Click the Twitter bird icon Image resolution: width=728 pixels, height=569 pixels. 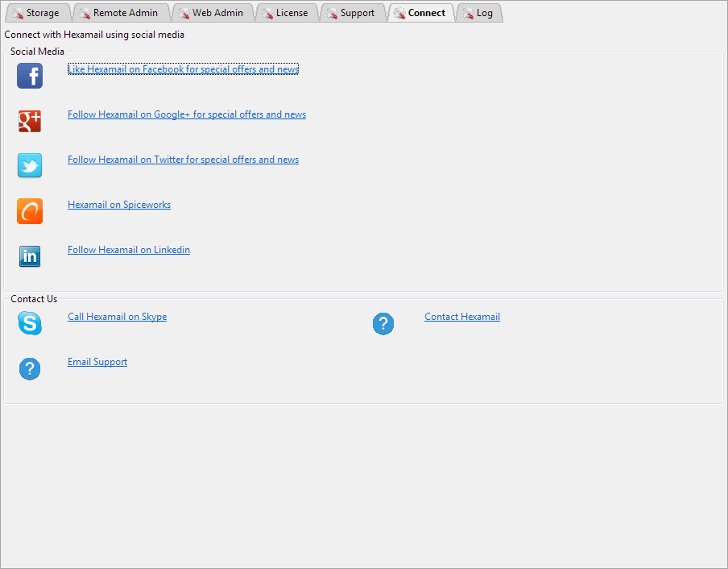point(30,166)
